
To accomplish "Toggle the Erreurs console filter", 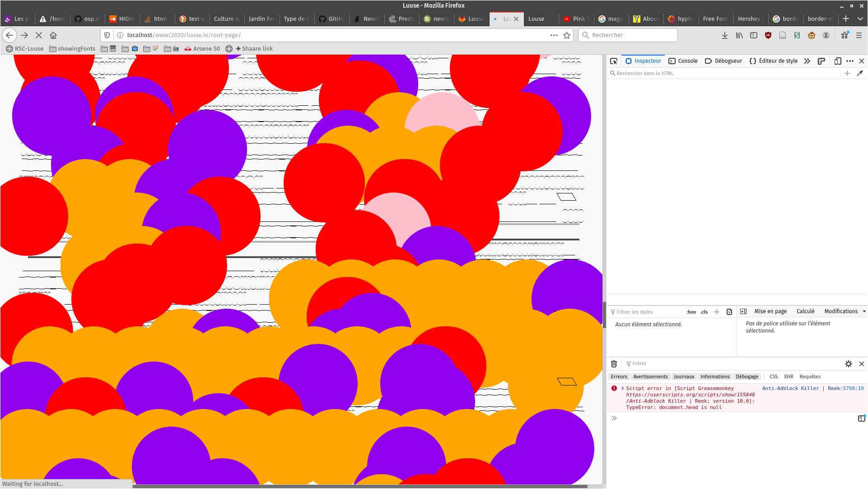I will click(619, 376).
